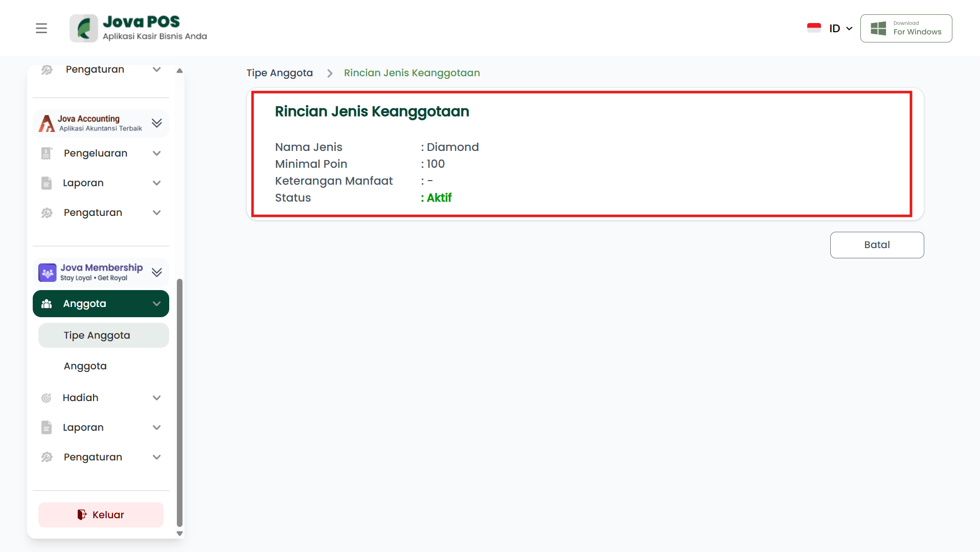Screen dimensions: 980x552
Task: Click the Pengeluaran receipt icon
Action: click(47, 153)
